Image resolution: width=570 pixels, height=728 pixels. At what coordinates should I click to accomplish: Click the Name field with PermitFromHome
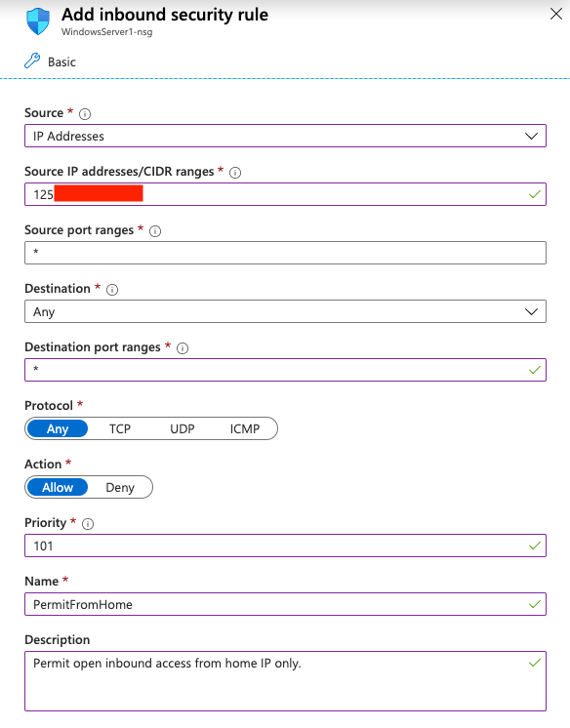coord(285,603)
